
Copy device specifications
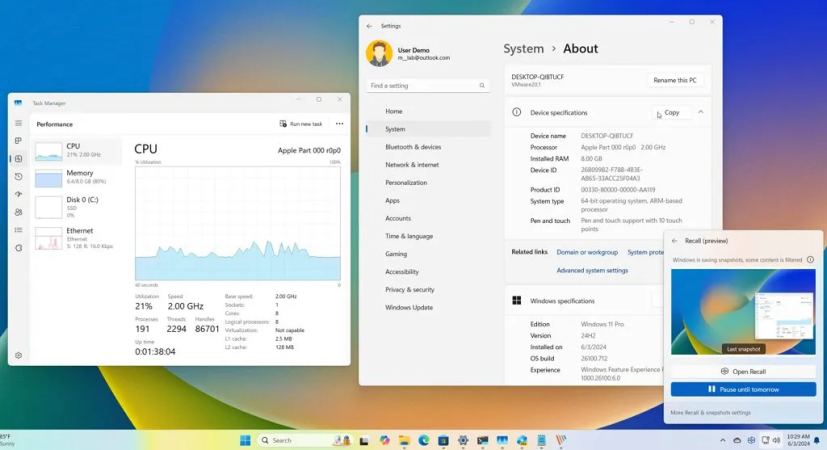[x=672, y=112]
